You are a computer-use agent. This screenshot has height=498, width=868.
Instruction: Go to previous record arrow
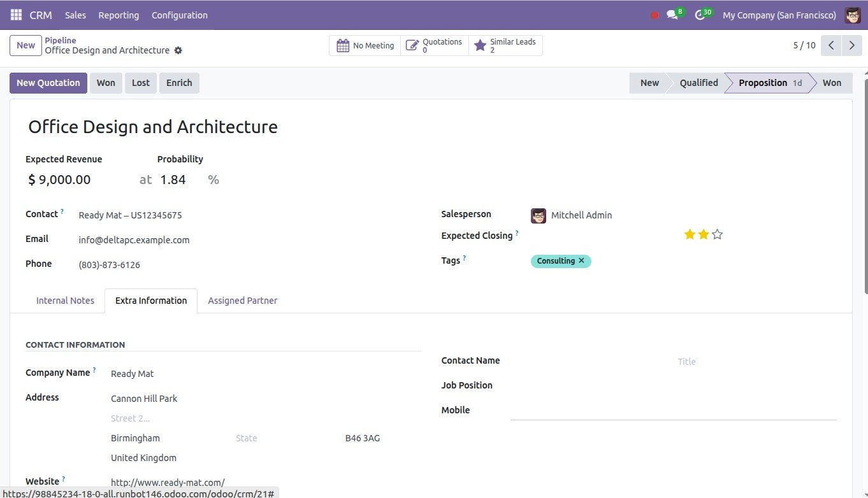click(x=830, y=45)
